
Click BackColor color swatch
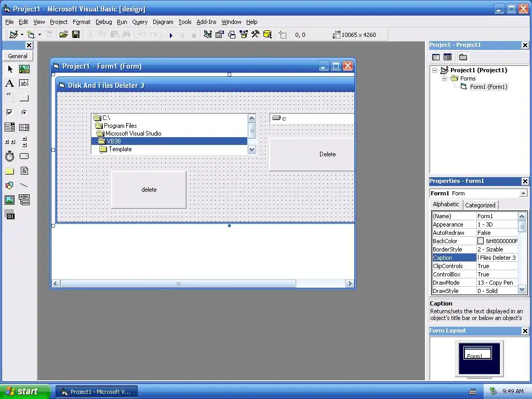(x=481, y=241)
